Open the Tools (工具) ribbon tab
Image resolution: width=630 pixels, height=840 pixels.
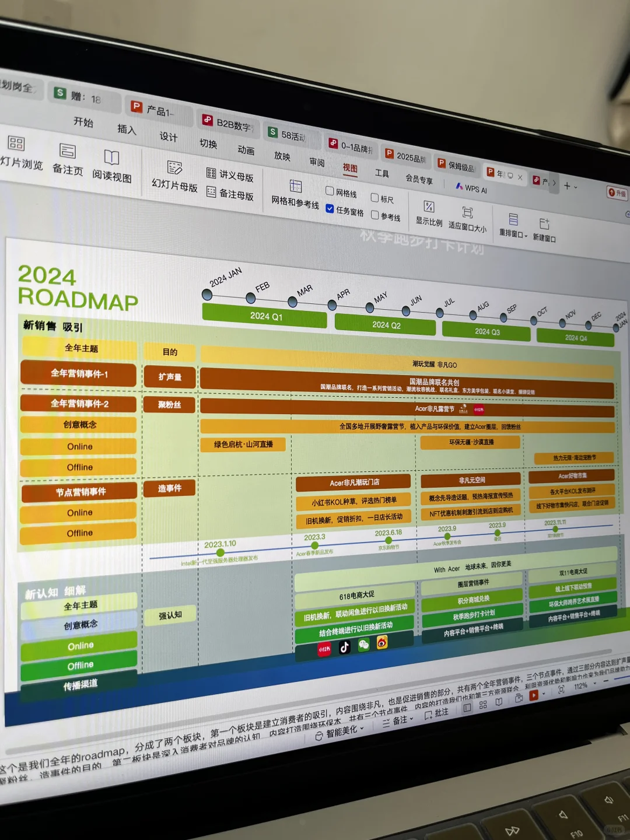[x=382, y=173]
